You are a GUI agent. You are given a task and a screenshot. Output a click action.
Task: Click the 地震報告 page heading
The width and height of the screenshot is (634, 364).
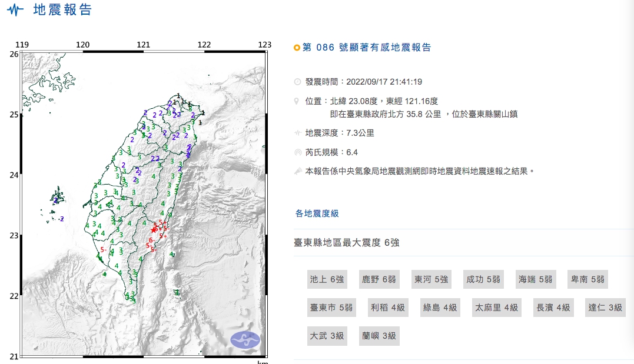coord(62,10)
